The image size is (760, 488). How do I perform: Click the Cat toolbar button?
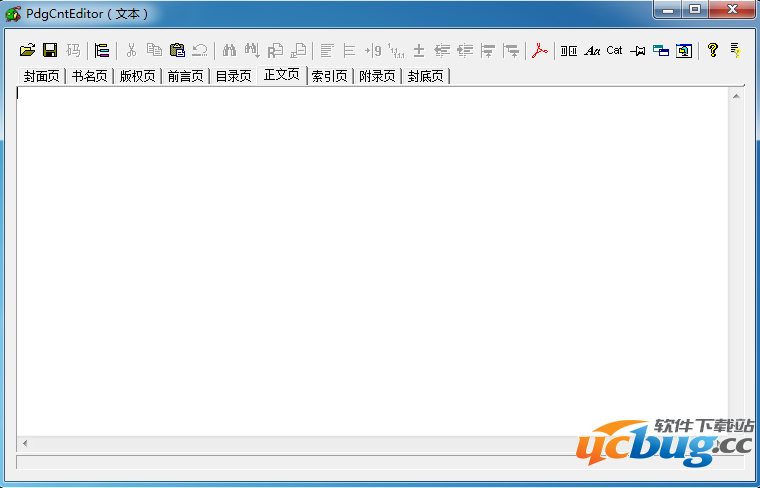tap(614, 50)
